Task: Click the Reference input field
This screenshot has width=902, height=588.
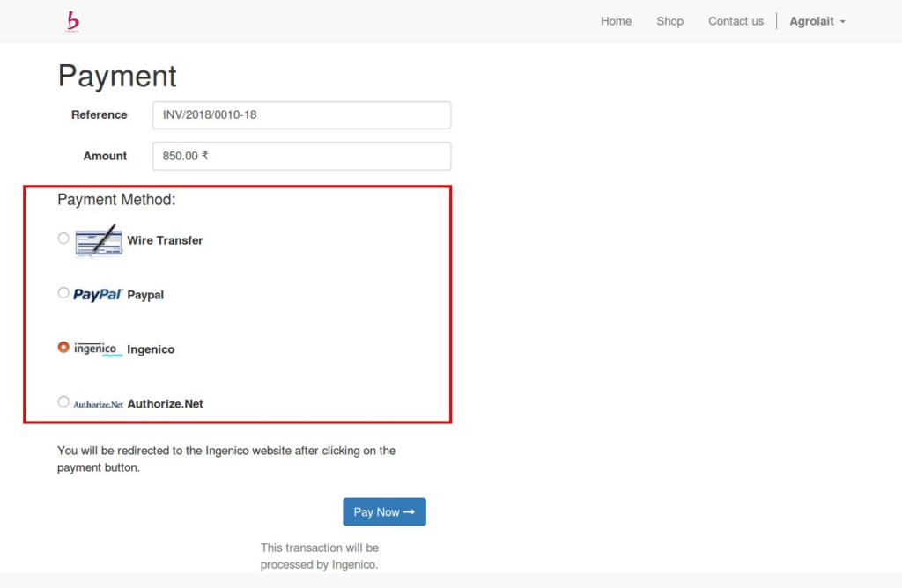Action: (301, 115)
